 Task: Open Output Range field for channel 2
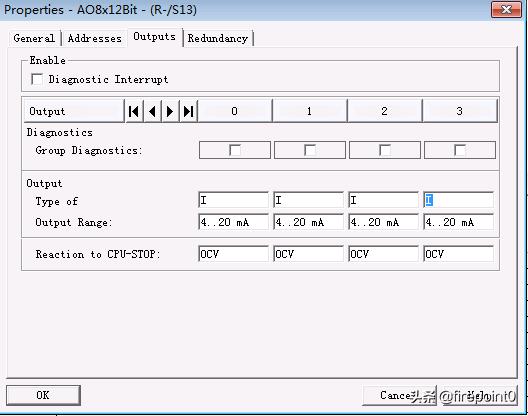point(384,222)
